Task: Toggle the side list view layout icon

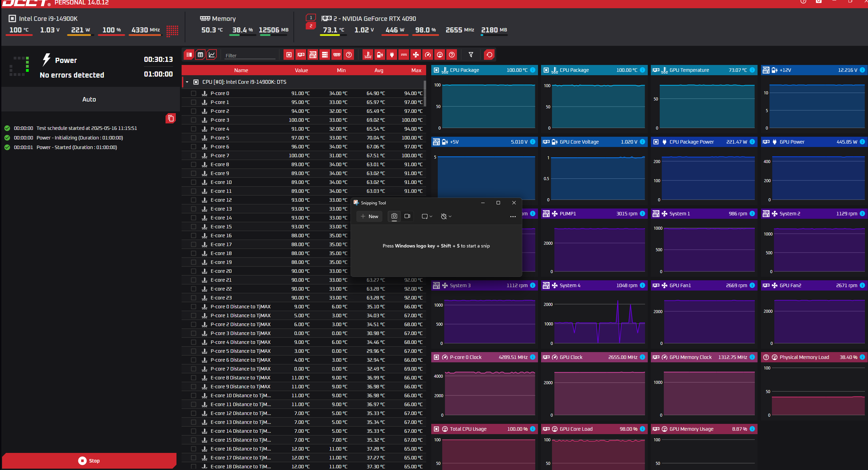Action: pyautogui.click(x=189, y=55)
